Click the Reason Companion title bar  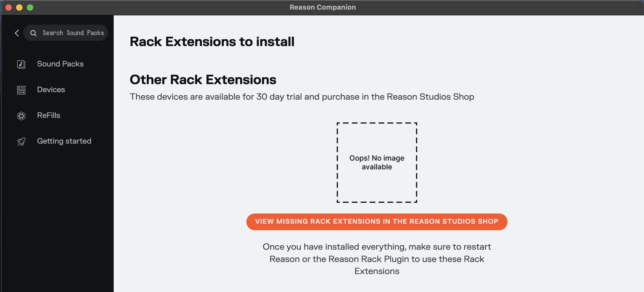323,7
